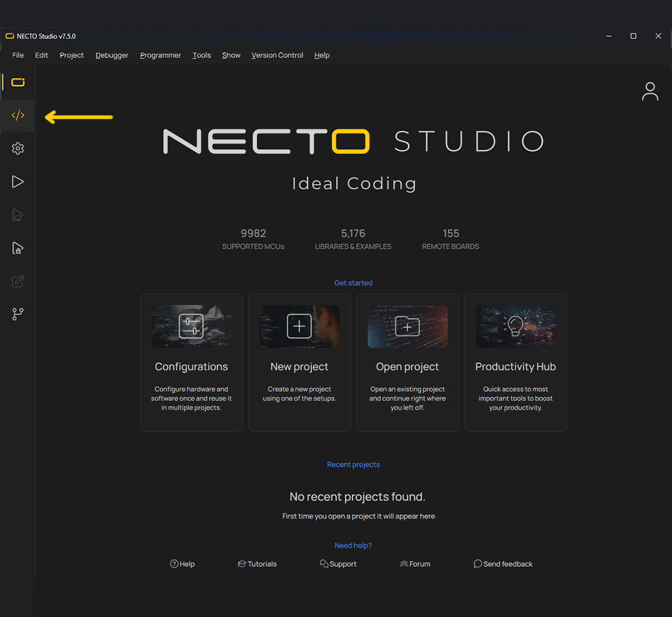This screenshot has width=672, height=617.
Task: Click the Productivity Hub title text
Action: pos(516,367)
